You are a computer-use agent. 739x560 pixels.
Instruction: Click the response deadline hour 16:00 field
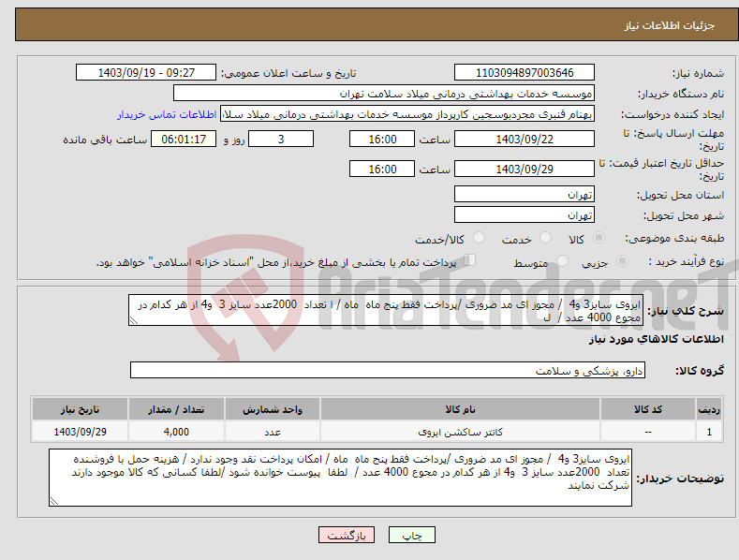coord(382,139)
